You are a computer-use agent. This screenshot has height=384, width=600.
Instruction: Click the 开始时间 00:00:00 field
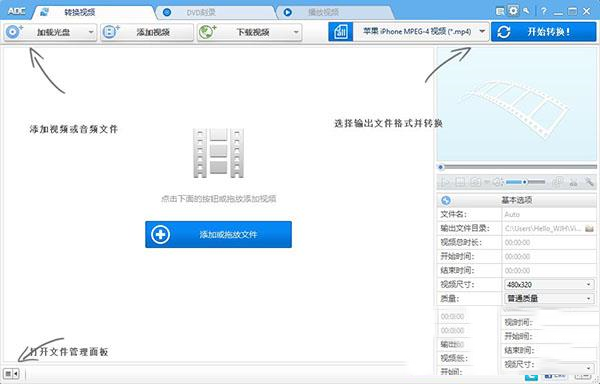click(549, 257)
